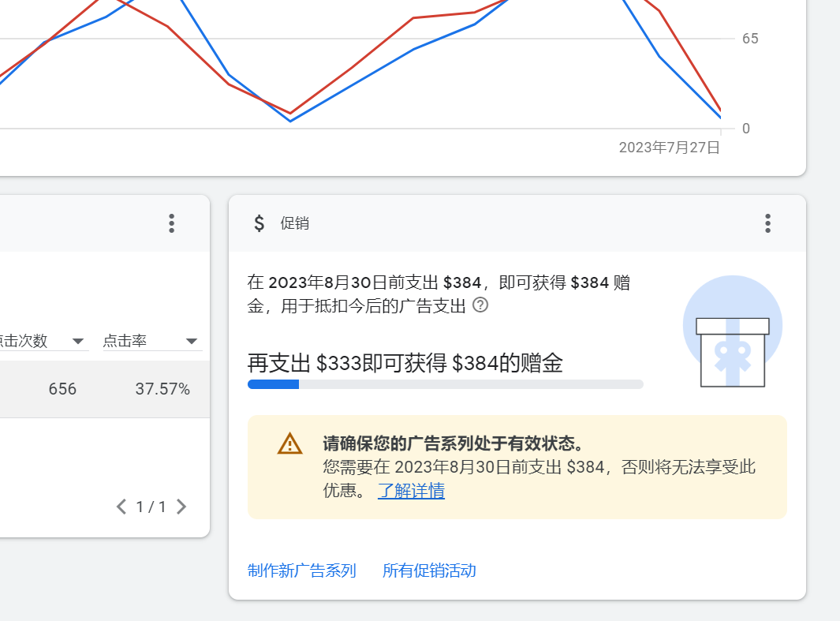Click the 再支出 $333 heading text
Image resolution: width=840 pixels, height=621 pixels.
[x=405, y=363]
